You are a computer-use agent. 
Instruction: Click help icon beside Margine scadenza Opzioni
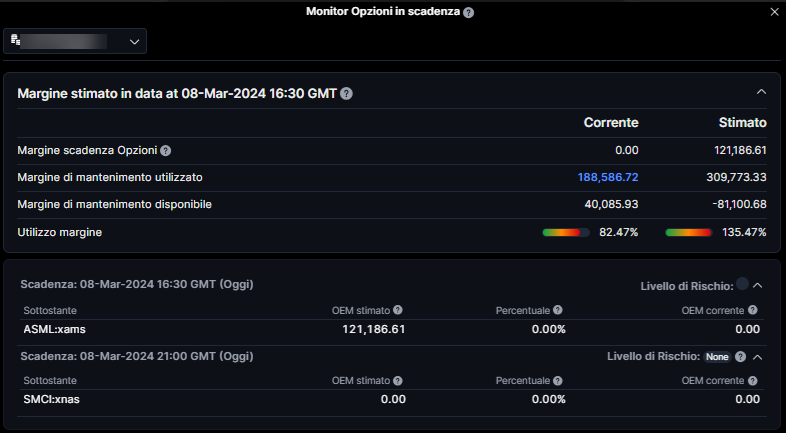click(x=166, y=150)
